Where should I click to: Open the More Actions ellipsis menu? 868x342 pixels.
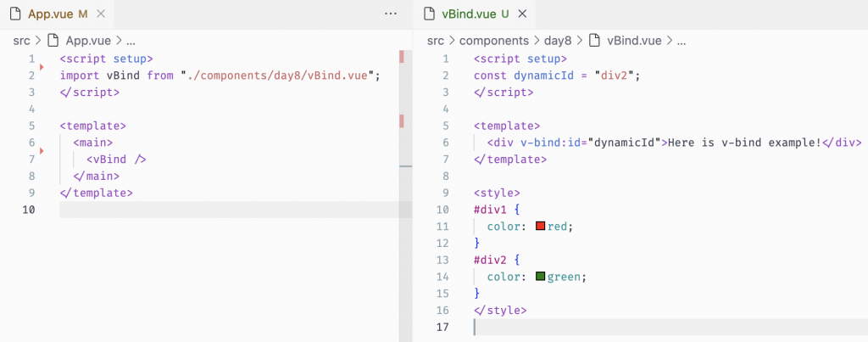[x=391, y=14]
